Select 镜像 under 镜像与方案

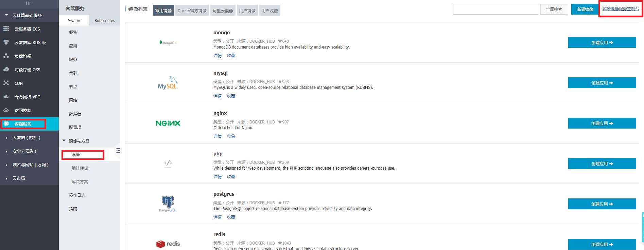tap(76, 155)
